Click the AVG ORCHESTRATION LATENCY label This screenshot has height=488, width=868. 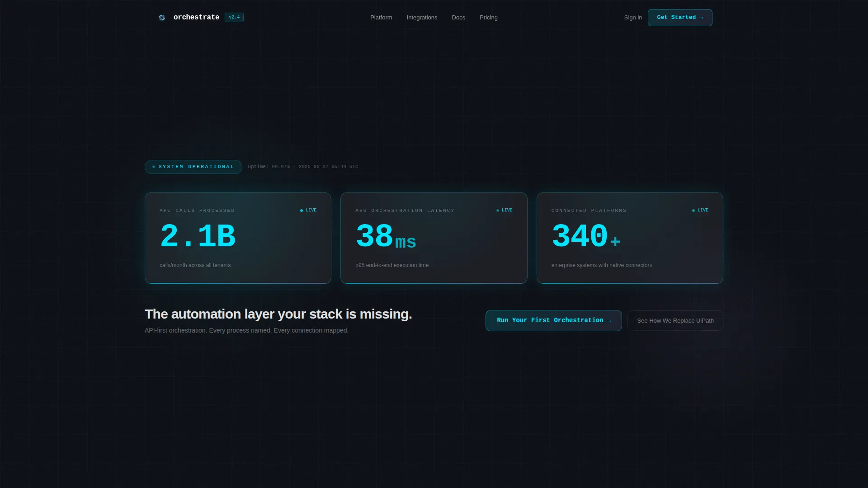405,211
